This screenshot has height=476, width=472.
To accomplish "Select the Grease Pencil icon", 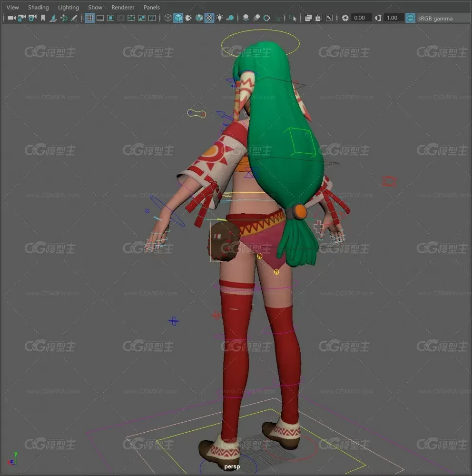I will (x=74, y=18).
